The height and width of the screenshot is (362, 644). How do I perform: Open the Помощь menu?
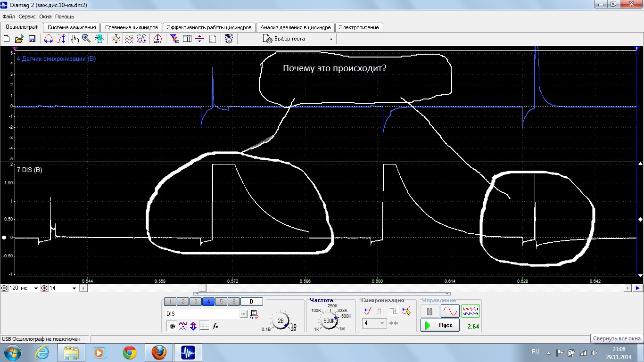(x=65, y=16)
